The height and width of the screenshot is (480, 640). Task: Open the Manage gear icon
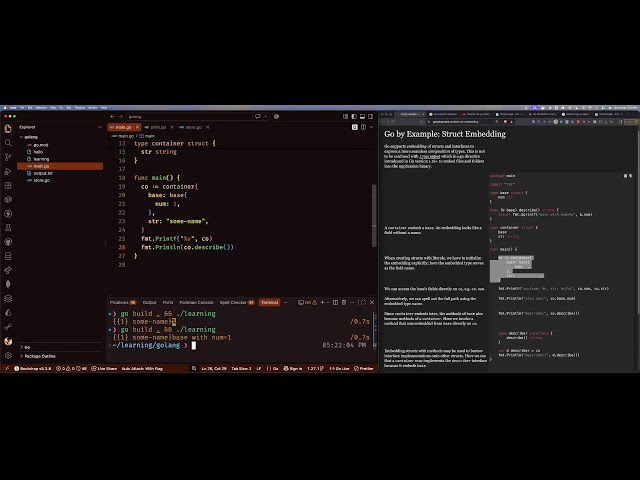click(x=8, y=356)
